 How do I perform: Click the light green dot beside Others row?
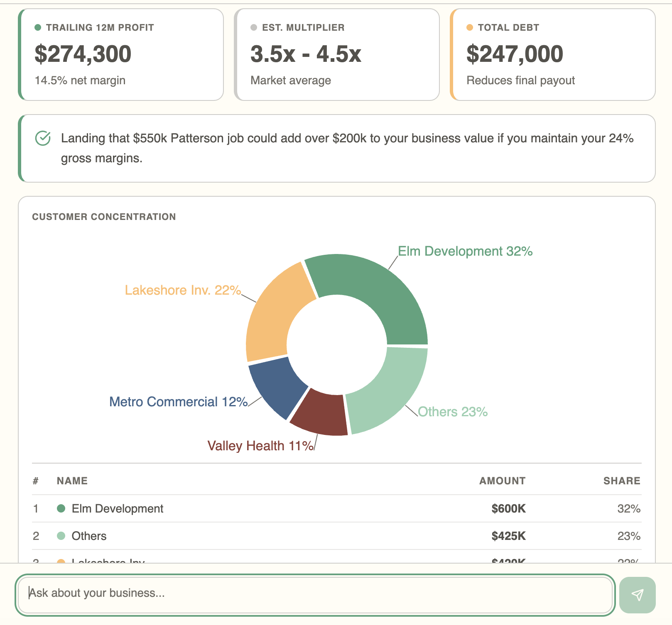(x=61, y=535)
